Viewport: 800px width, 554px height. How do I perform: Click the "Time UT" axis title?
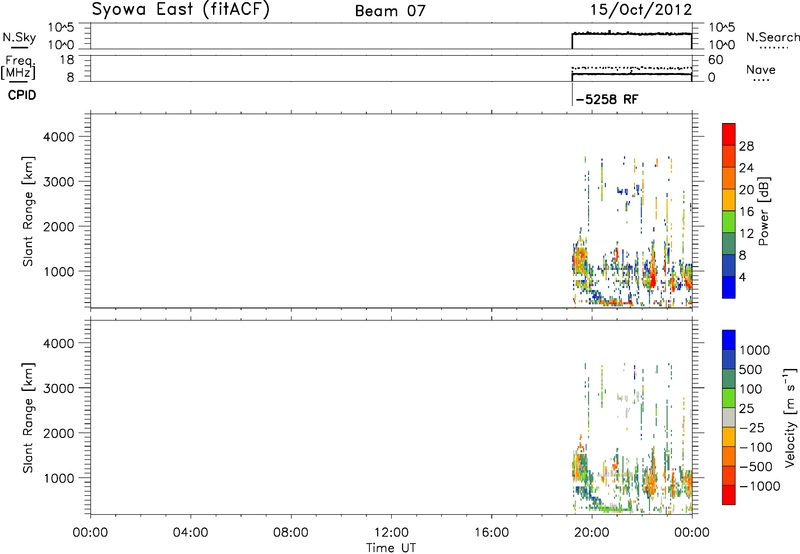[391, 548]
